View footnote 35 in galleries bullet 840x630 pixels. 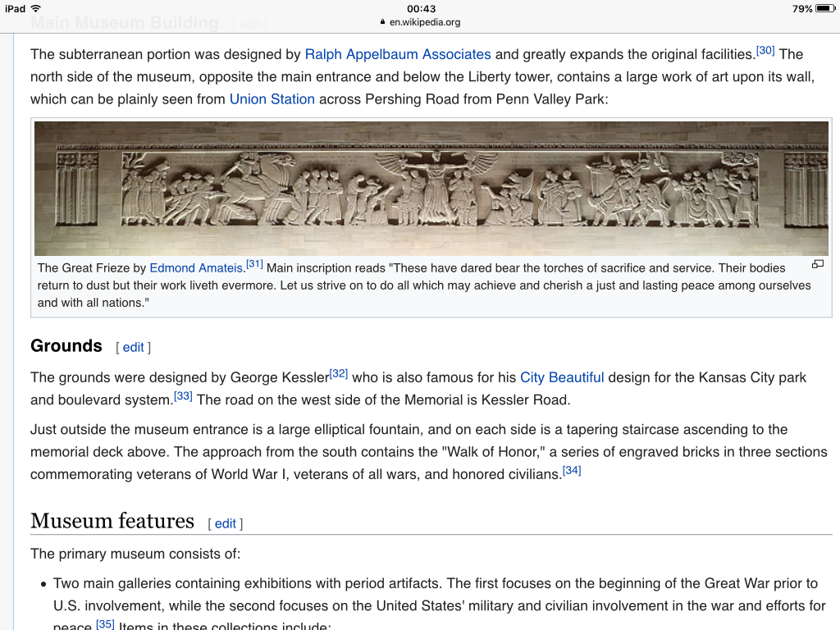[x=105, y=624]
